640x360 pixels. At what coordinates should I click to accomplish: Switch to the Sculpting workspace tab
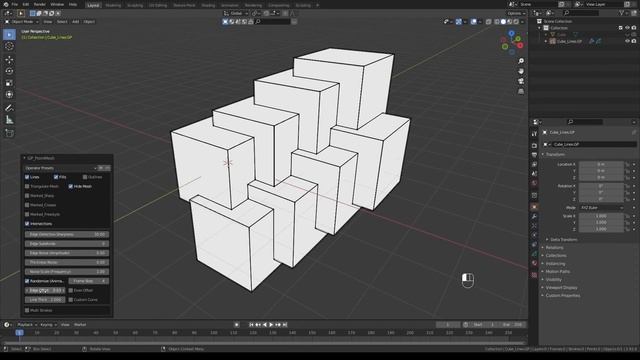[x=135, y=5]
